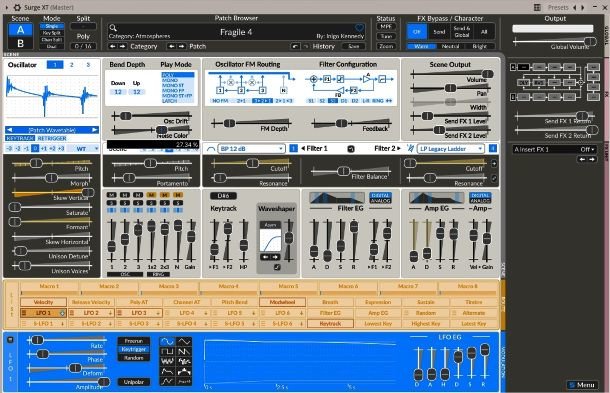610x393 pixels.
Task: Select the envelope LFO shape icon
Action: click(x=167, y=372)
